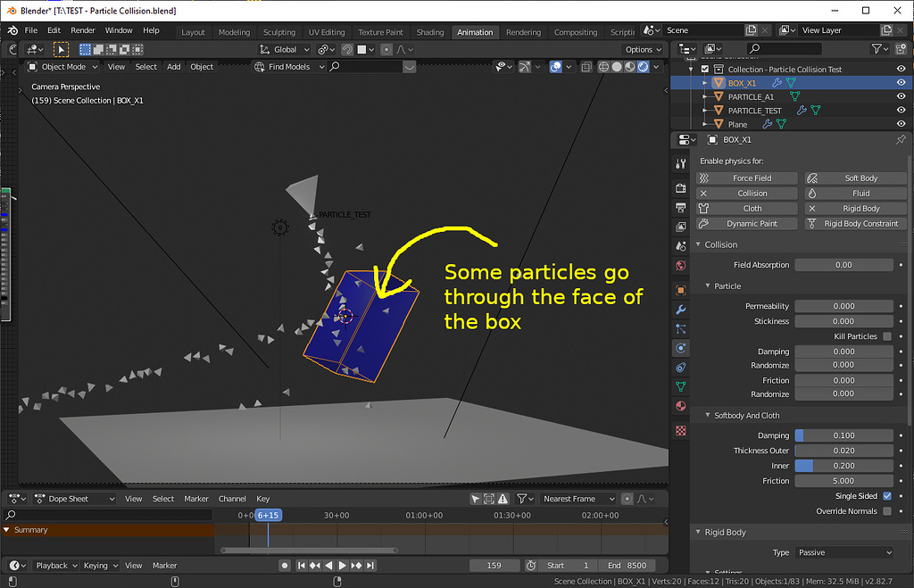
Task: Open the View Layer properties tab
Action: pyautogui.click(x=680, y=227)
